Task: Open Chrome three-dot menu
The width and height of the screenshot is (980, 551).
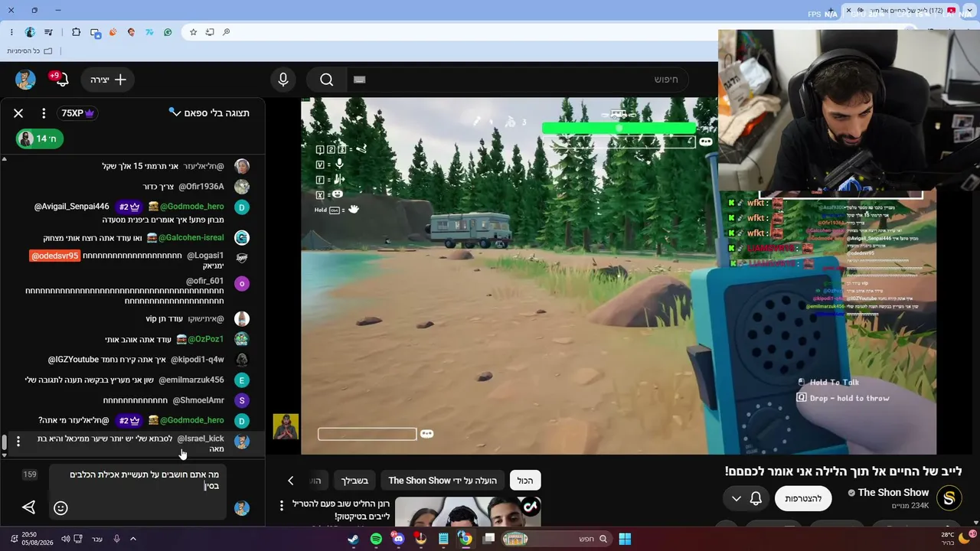Action: [x=11, y=32]
